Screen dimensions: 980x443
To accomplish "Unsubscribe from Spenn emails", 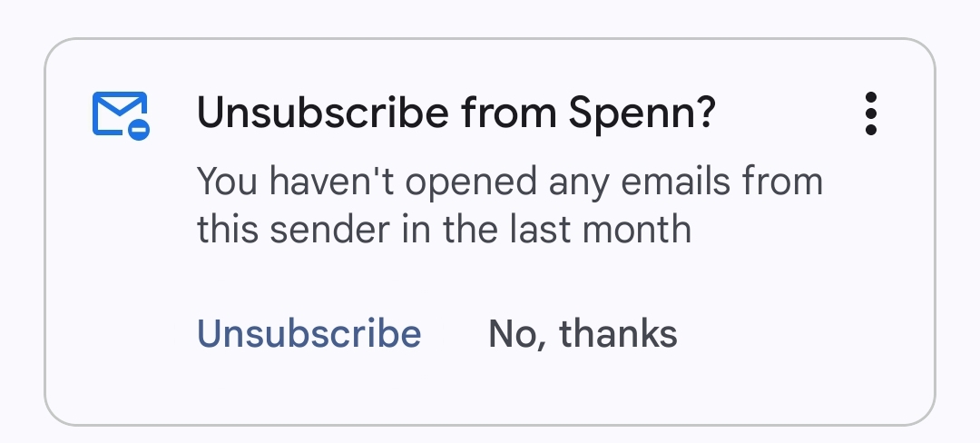I will click(x=309, y=334).
